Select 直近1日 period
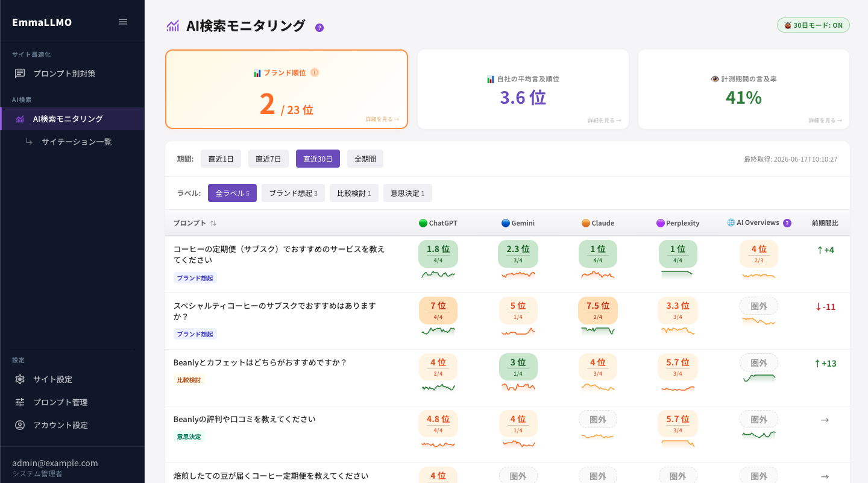 point(221,159)
